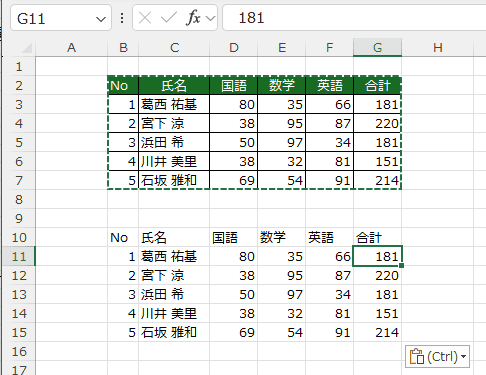Screen dimensions: 486x375
Task: Click the Select All triangle corner
Action: (27, 48)
